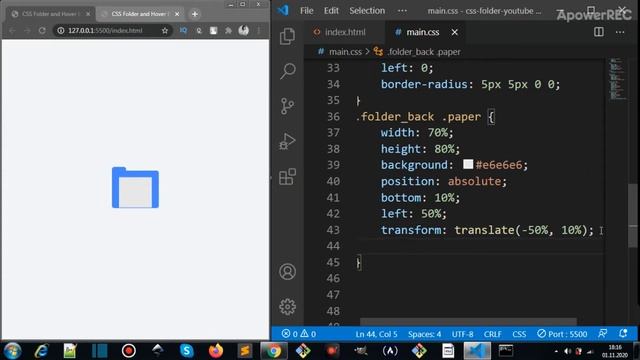Open the Source Control view
Viewport: 640px width, 360px height.
287,106
